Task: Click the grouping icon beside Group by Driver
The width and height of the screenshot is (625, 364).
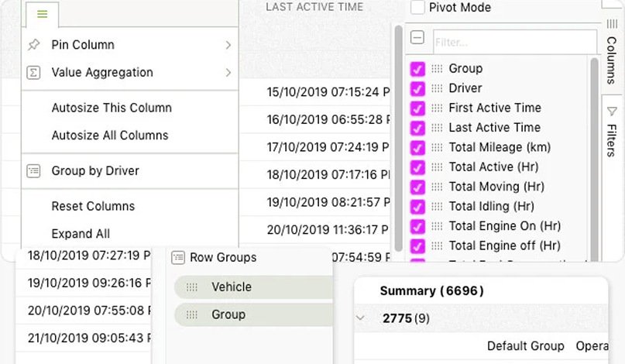Action: click(x=33, y=171)
